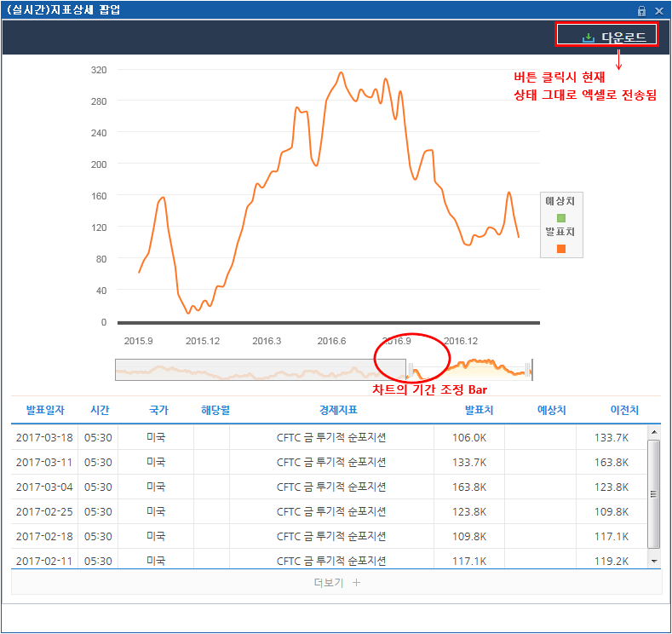Click the 119.2K 이전치 value
672x634 pixels.
point(612,561)
